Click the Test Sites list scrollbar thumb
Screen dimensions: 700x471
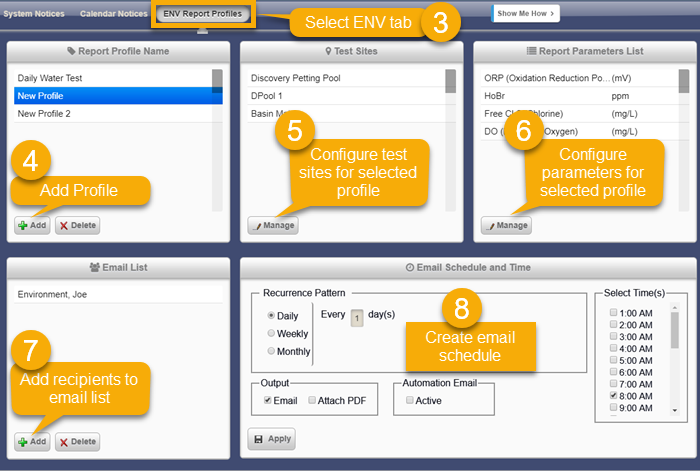pos(451,81)
